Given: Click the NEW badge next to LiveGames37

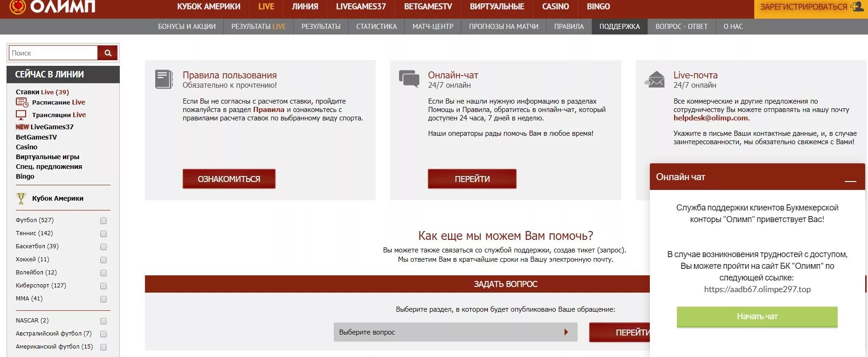Looking at the screenshot, I should tap(22, 127).
